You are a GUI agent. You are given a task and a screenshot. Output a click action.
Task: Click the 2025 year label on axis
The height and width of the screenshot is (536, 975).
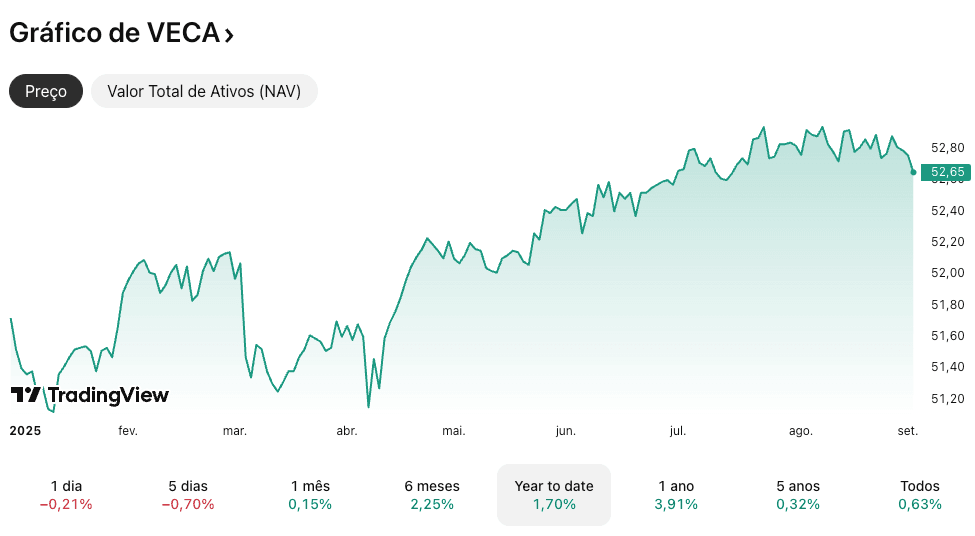click(x=23, y=431)
